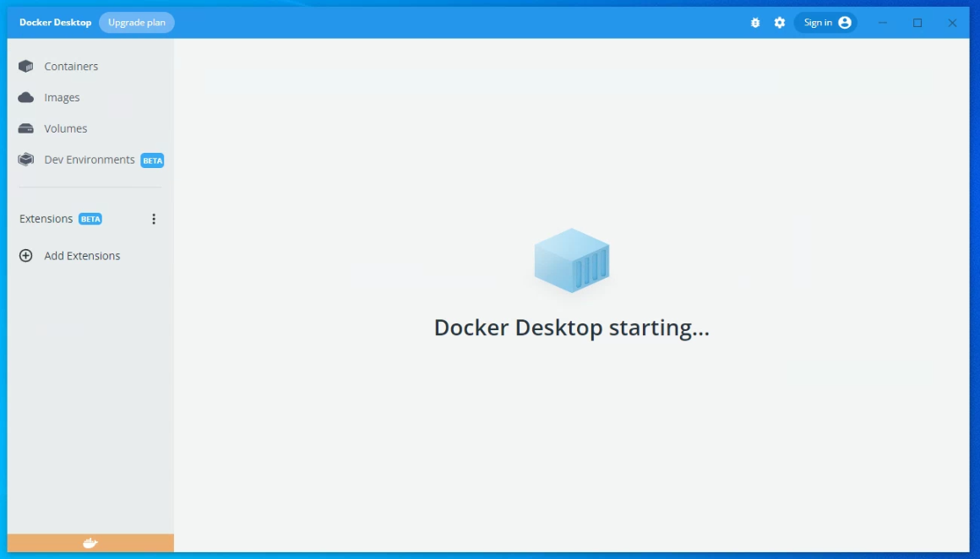
Task: Click the Docker whale status icon
Action: pyautogui.click(x=90, y=543)
